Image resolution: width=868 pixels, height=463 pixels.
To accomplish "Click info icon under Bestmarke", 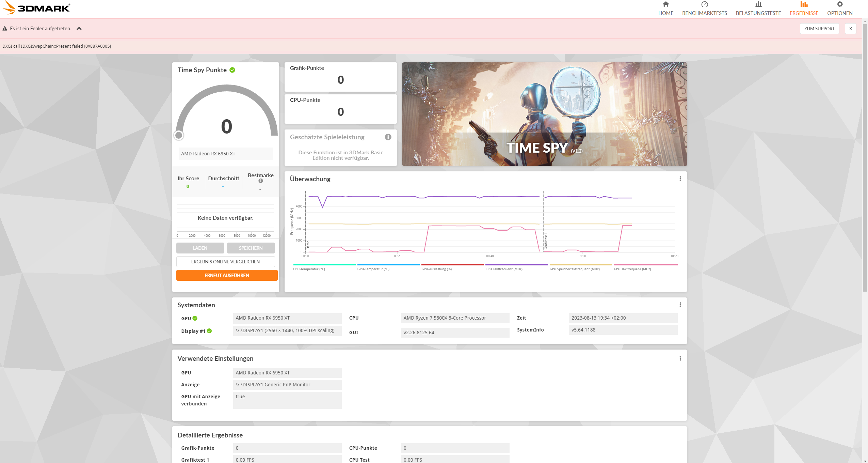I will click(260, 181).
